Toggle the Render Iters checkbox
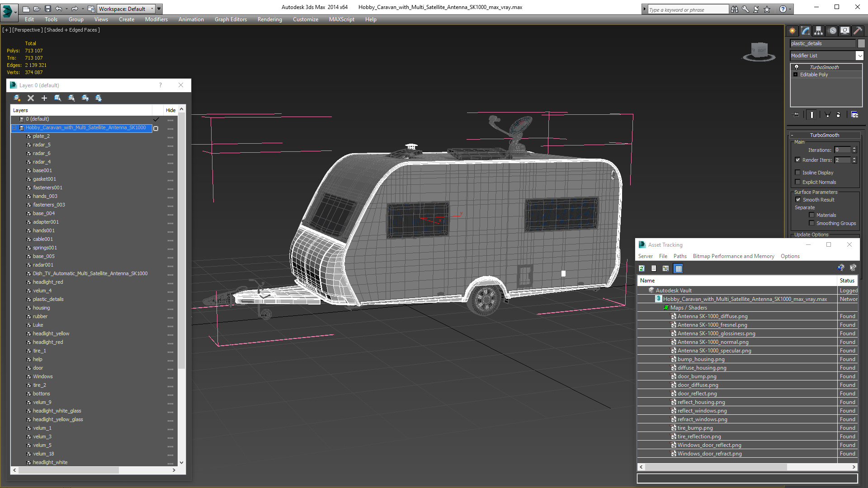 (798, 160)
